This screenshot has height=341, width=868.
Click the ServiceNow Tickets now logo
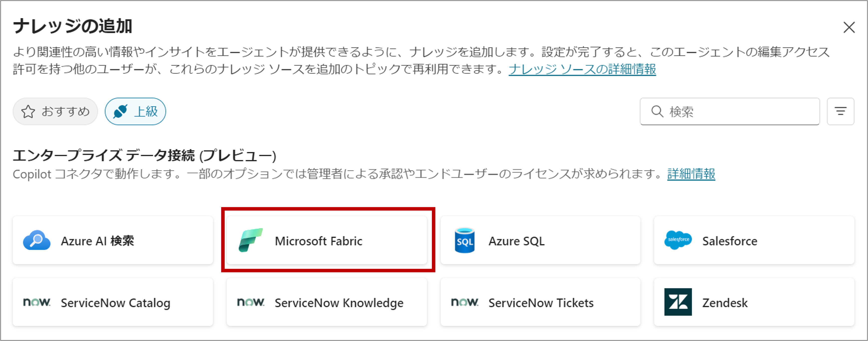(464, 302)
